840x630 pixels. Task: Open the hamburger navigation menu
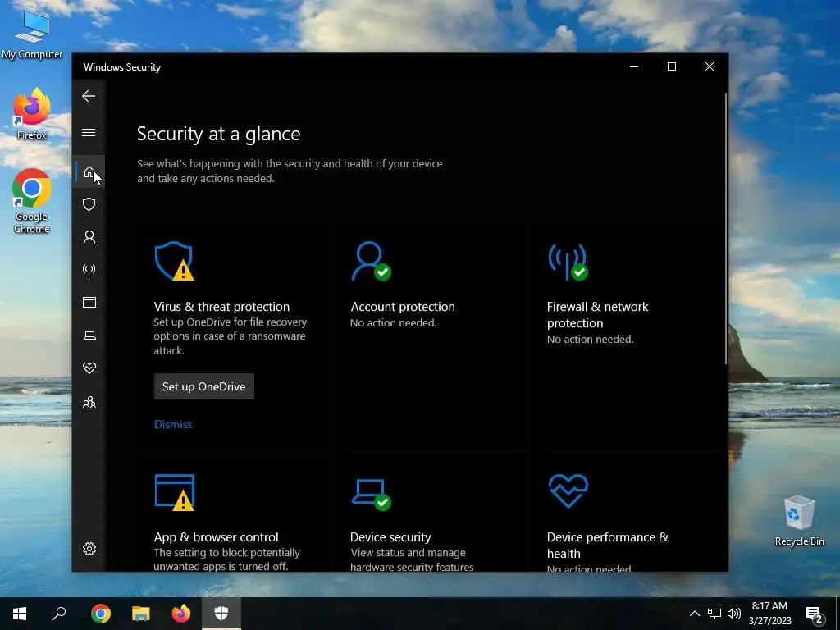click(x=89, y=132)
